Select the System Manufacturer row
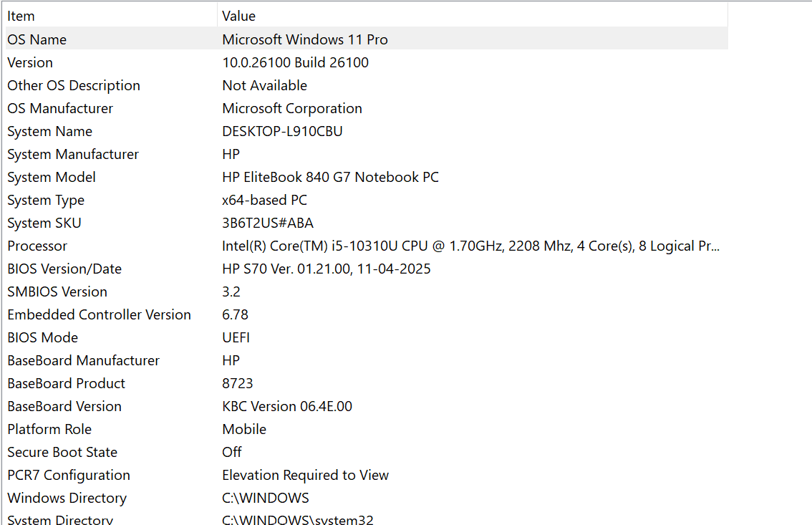This screenshot has height=525, width=812. pos(367,154)
